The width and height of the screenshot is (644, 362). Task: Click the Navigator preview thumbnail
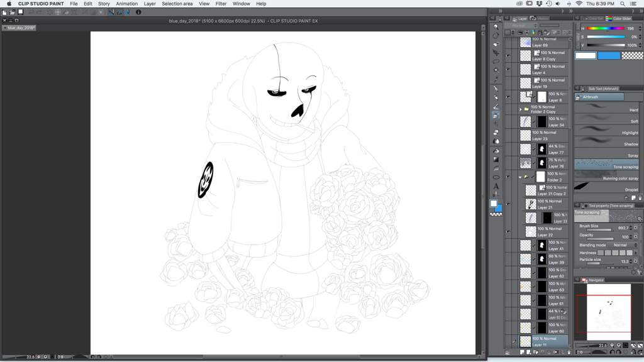point(609,312)
